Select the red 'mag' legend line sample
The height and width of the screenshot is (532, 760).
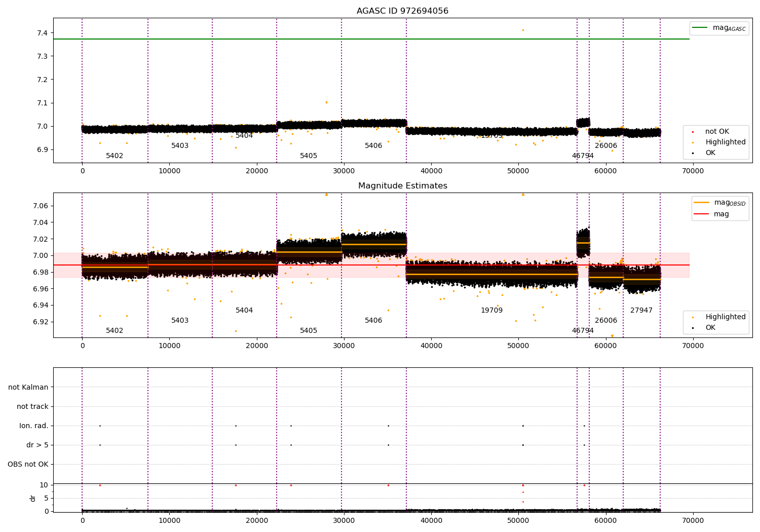[x=702, y=214]
